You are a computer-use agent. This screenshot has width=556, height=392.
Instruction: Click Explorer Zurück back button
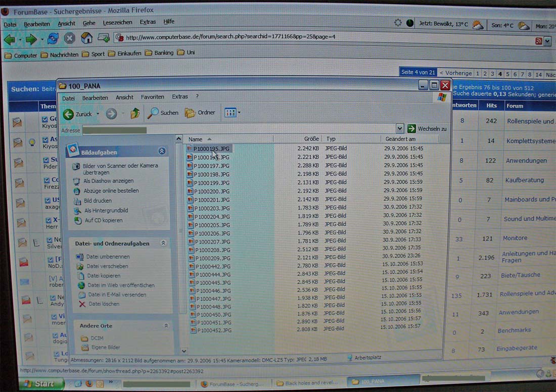77,114
